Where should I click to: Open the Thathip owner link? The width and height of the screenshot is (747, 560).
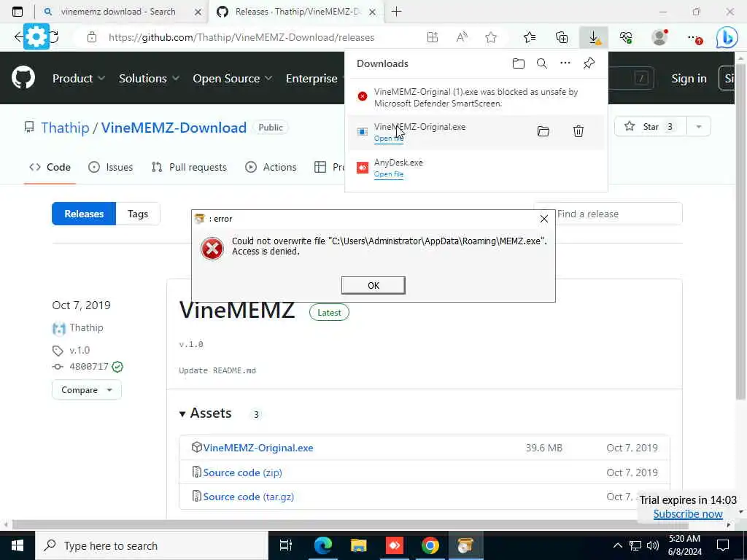(x=65, y=128)
